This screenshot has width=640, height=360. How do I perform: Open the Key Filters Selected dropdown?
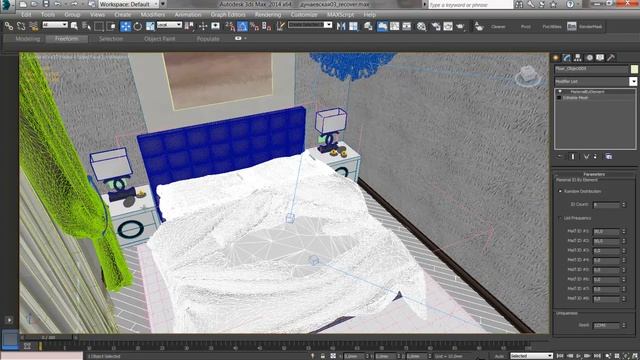[x=531, y=356]
